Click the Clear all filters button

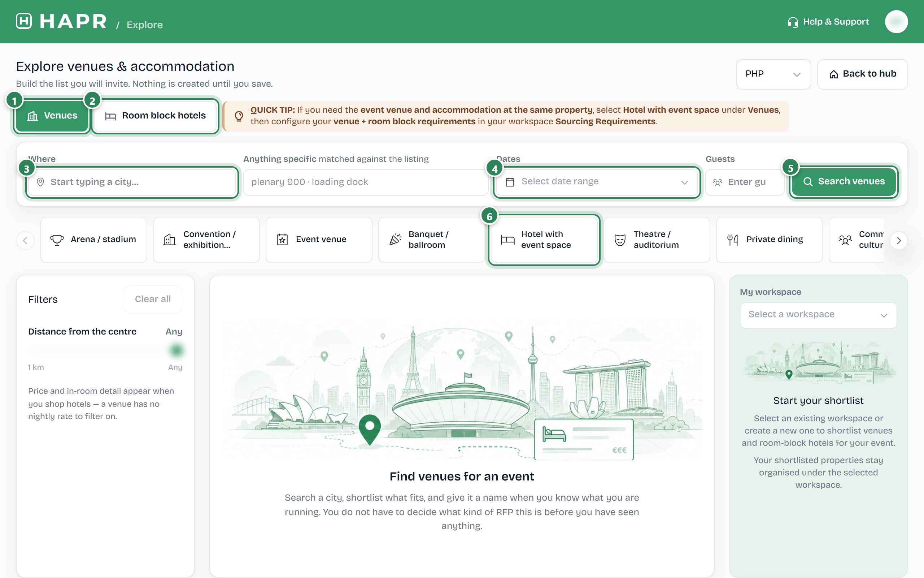[153, 299]
